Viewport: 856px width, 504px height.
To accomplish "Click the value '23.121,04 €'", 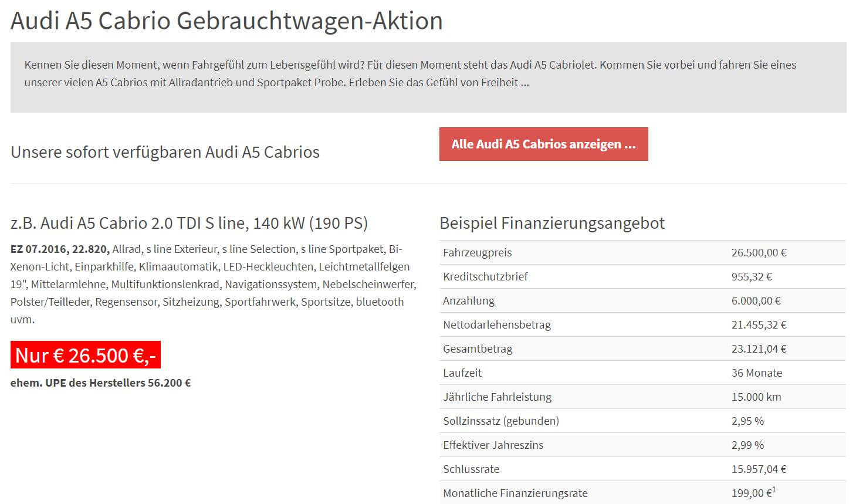I will click(759, 349).
